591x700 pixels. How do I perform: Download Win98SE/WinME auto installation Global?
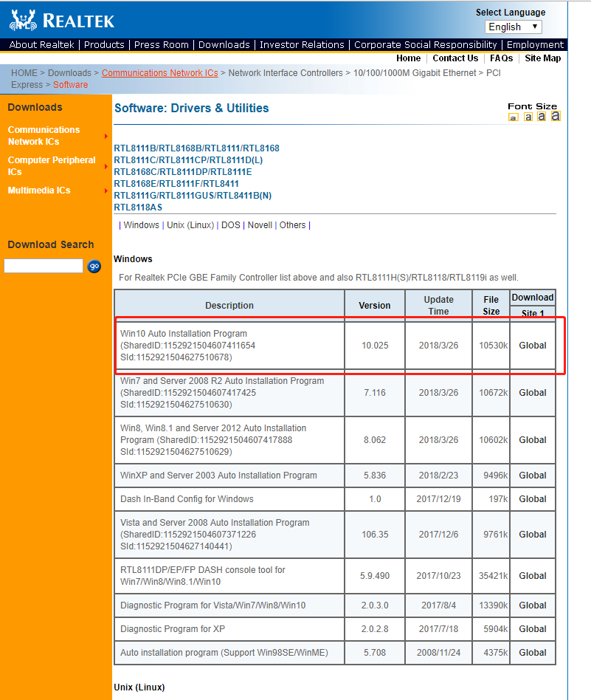pos(532,653)
